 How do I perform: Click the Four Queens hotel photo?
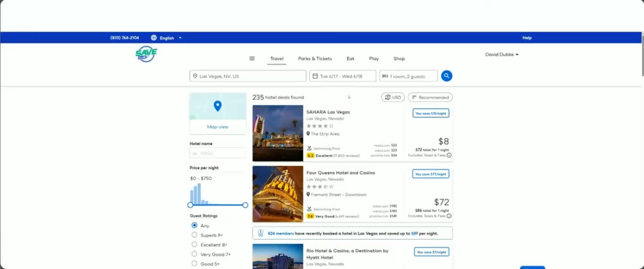click(278, 194)
